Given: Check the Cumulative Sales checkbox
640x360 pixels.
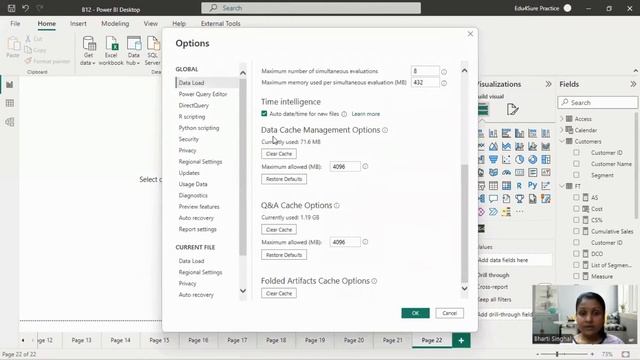Looking at the screenshot, I should tap(576, 231).
